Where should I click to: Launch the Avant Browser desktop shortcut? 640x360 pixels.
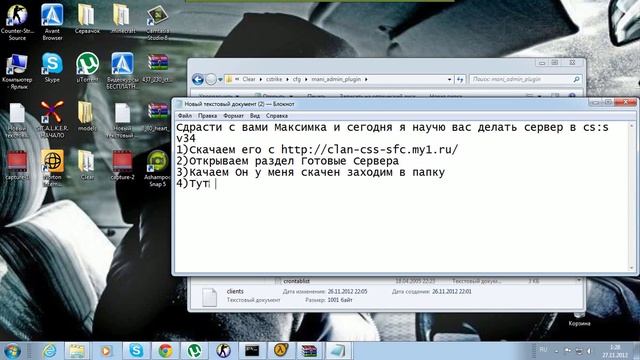click(x=52, y=21)
